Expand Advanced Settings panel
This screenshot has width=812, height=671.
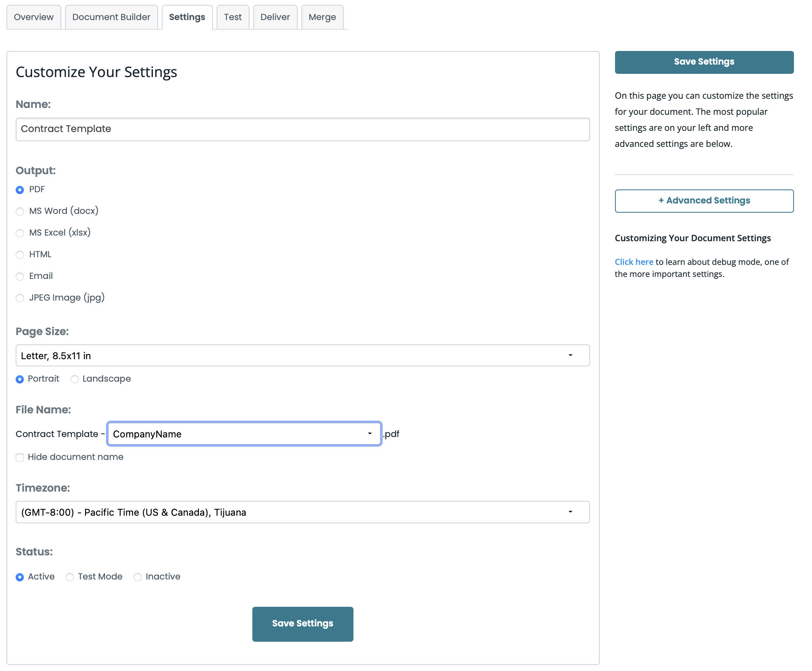click(704, 201)
